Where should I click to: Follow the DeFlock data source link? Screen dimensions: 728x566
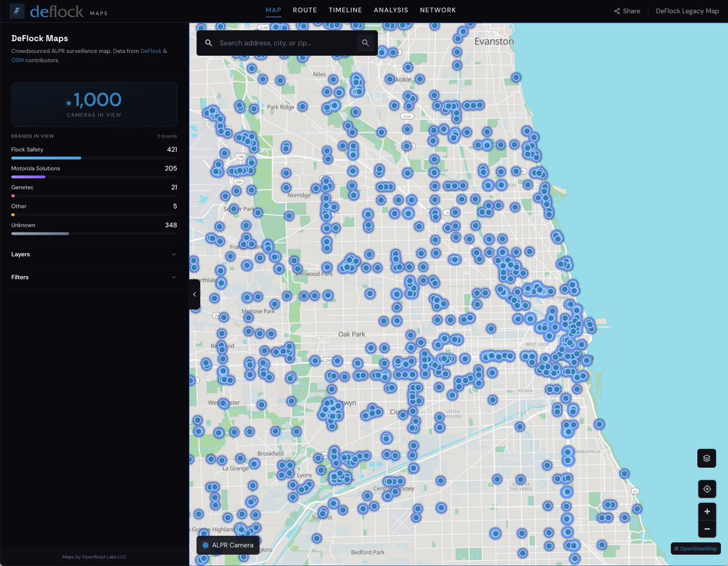tap(151, 52)
